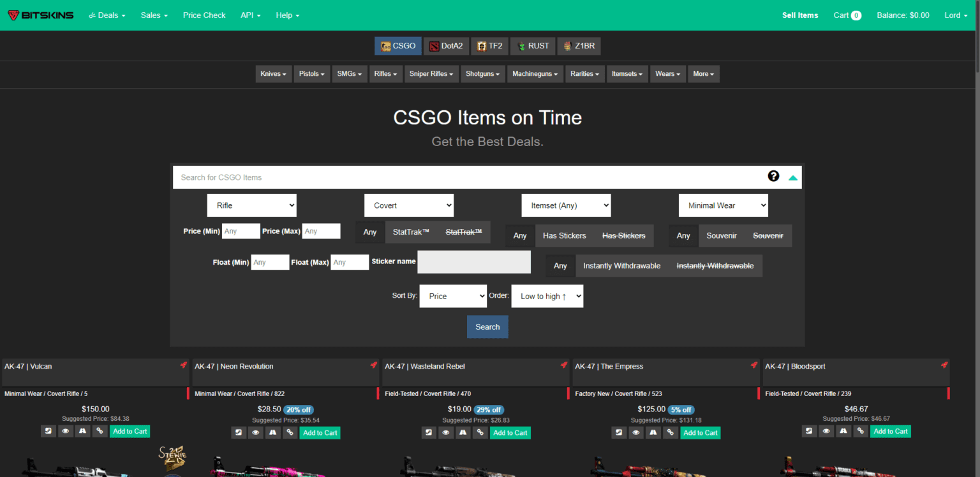This screenshot has height=477, width=980.
Task: Copy link icon on AK-47 Vulcan card
Action: coord(99,431)
